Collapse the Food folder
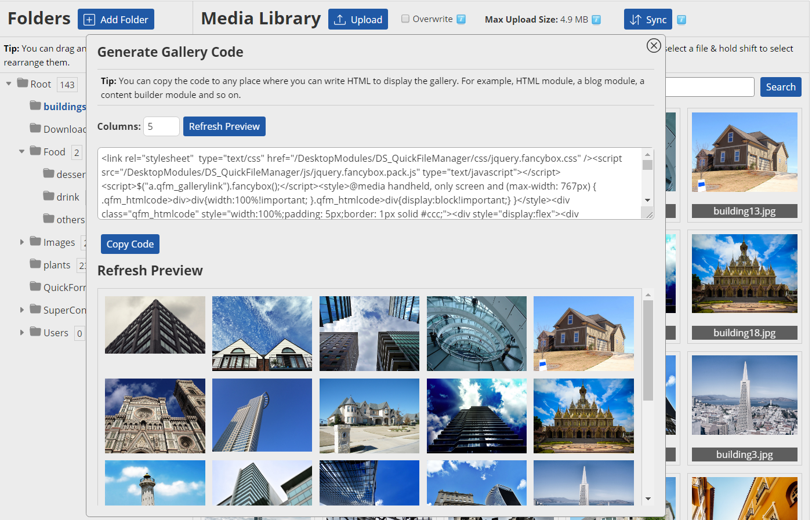The height and width of the screenshot is (520, 812). 21,152
